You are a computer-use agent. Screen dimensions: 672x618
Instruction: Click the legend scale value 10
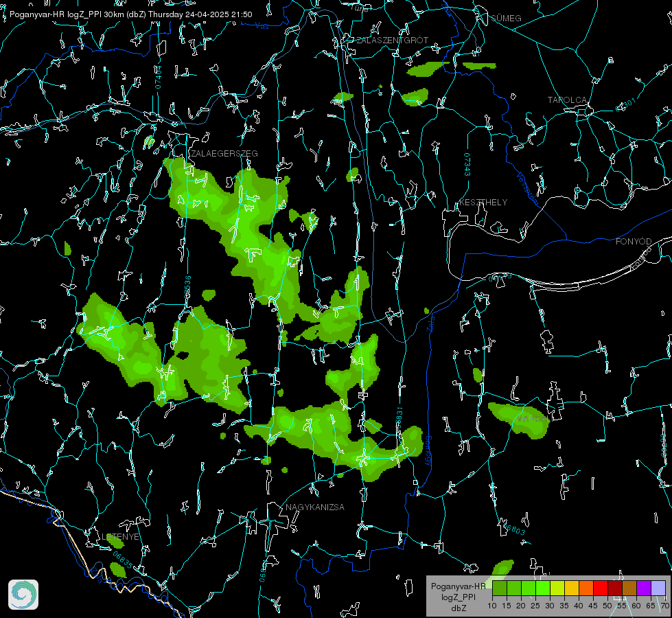click(492, 606)
